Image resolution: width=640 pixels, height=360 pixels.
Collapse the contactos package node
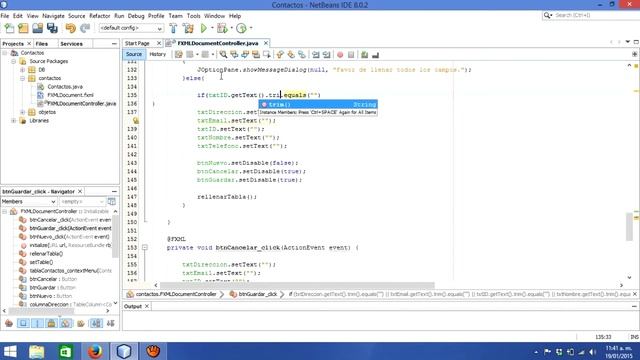tap(22, 78)
